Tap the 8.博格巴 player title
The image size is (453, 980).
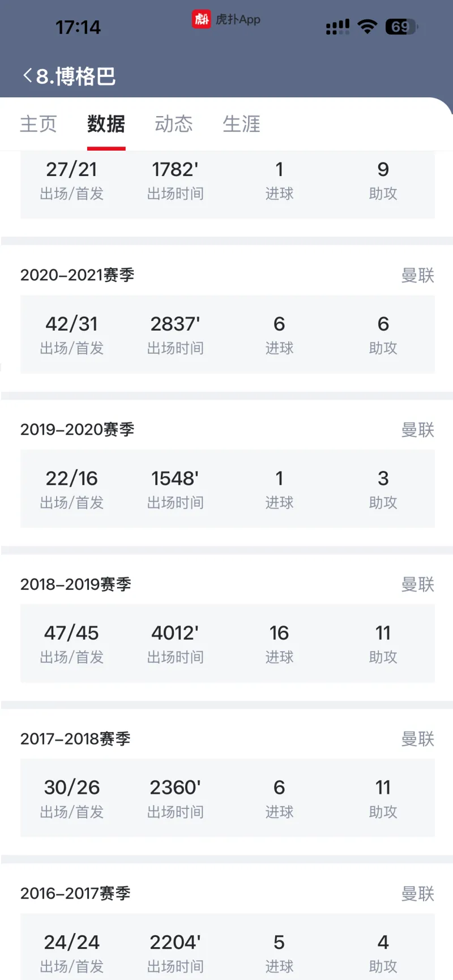(76, 76)
